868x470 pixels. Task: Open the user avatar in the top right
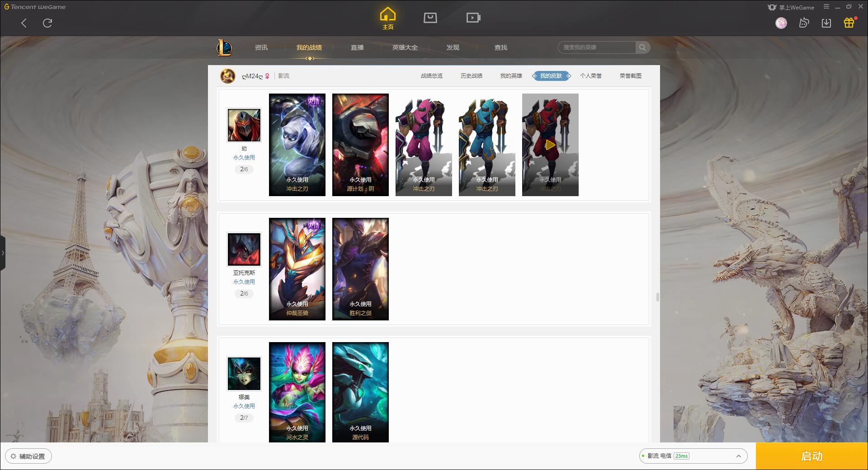(781, 23)
